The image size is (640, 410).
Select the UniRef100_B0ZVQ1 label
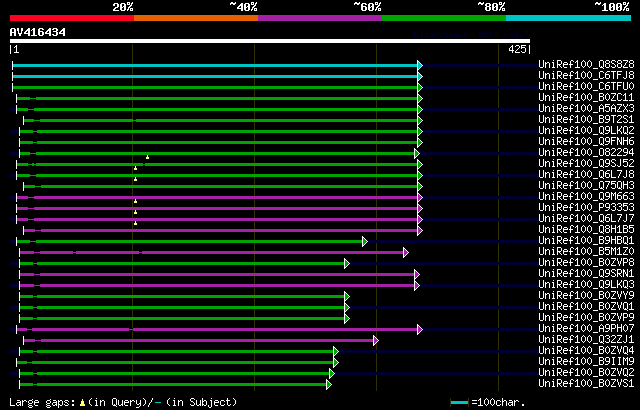587,307
